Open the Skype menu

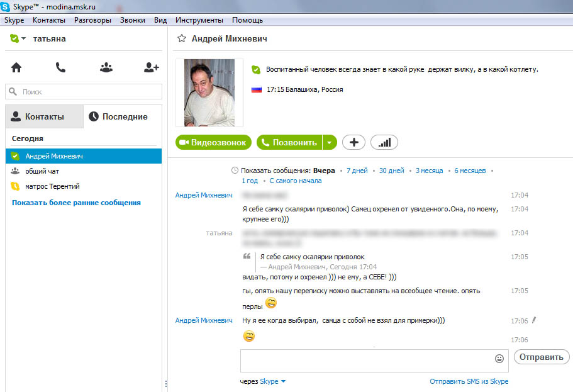(x=14, y=20)
